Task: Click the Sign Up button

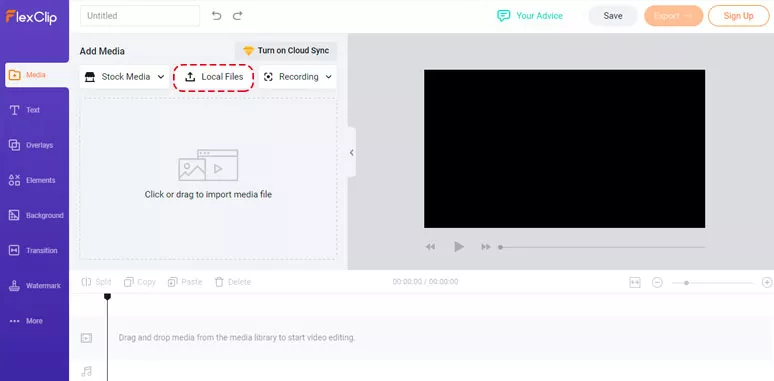Action: point(738,16)
